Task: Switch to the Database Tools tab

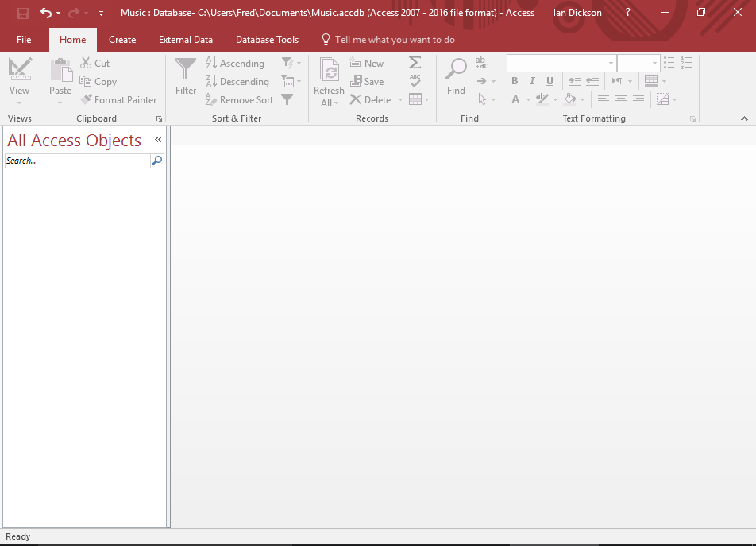Action: pyautogui.click(x=267, y=40)
